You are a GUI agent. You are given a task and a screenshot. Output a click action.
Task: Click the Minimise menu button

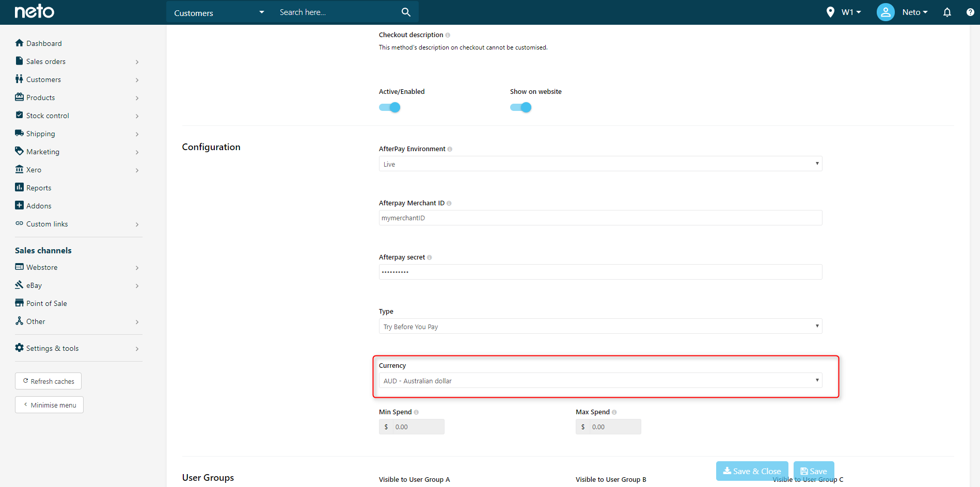(49, 405)
